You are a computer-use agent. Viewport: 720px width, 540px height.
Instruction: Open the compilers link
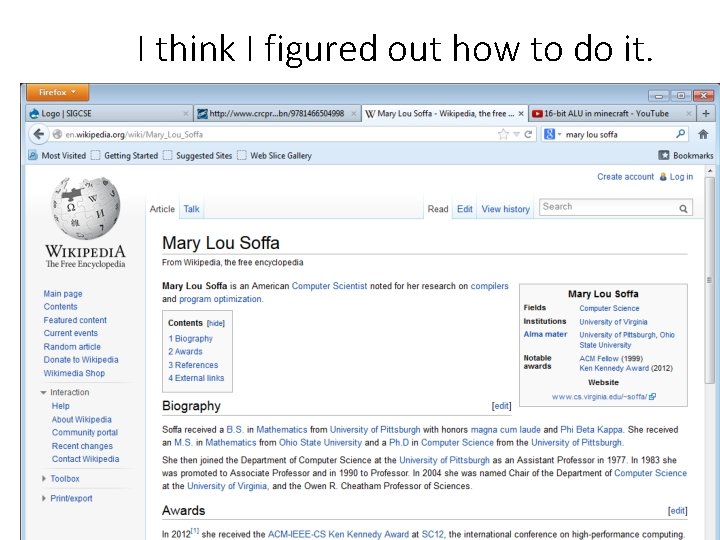489,286
